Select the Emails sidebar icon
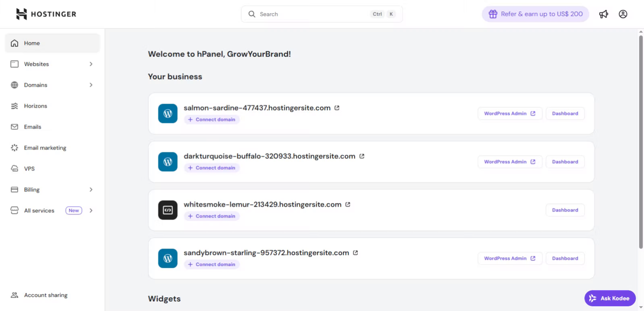 coord(14,127)
